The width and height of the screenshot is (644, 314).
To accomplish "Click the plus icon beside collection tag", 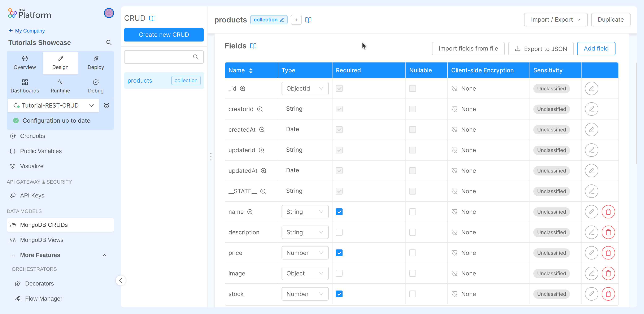I will pyautogui.click(x=296, y=20).
